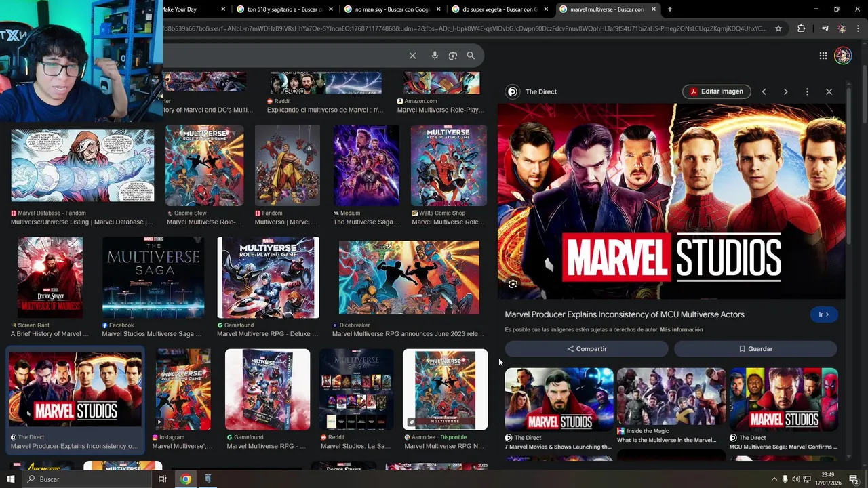Switch to the ton 618 y sagitario tab
This screenshot has width=868, height=488.
(283, 9)
